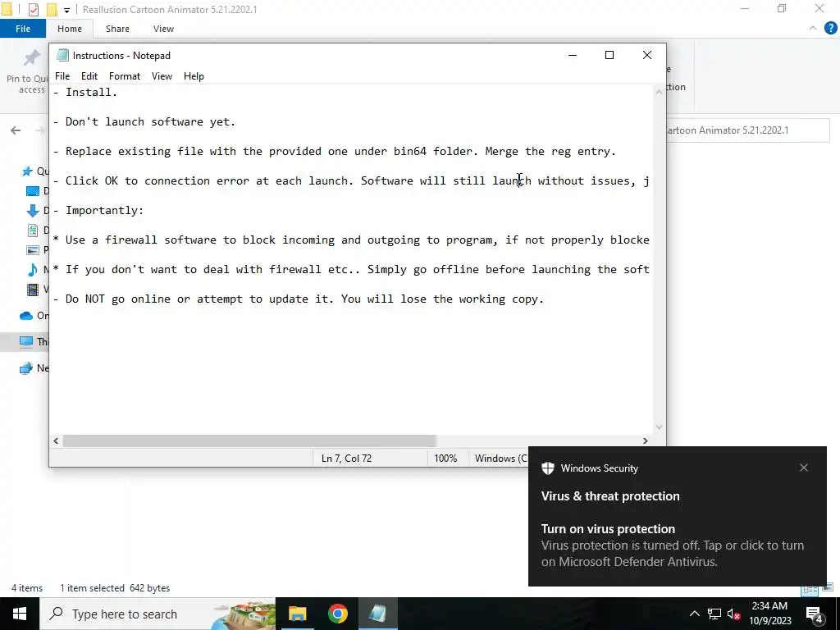Open Quick Access Toolbar dropdown arrow
840x630 pixels.
(x=66, y=10)
